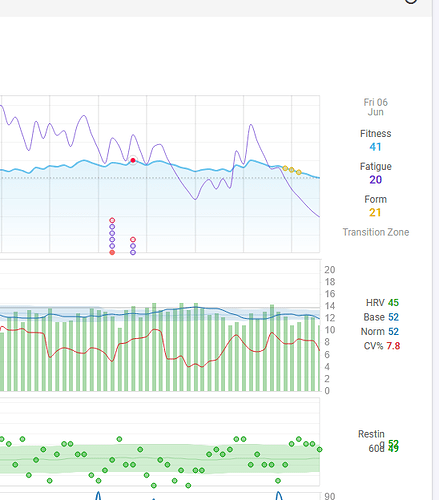Click the top red hollow circle of the taller stack

(x=112, y=220)
